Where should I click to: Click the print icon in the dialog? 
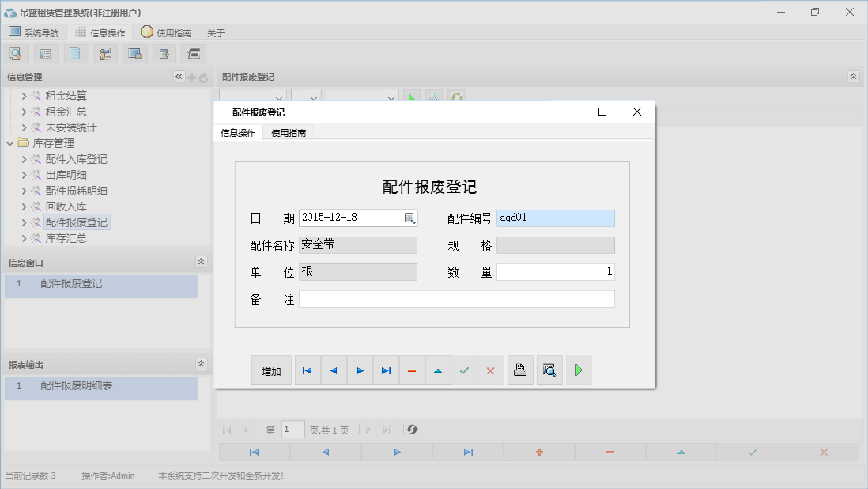(x=520, y=370)
